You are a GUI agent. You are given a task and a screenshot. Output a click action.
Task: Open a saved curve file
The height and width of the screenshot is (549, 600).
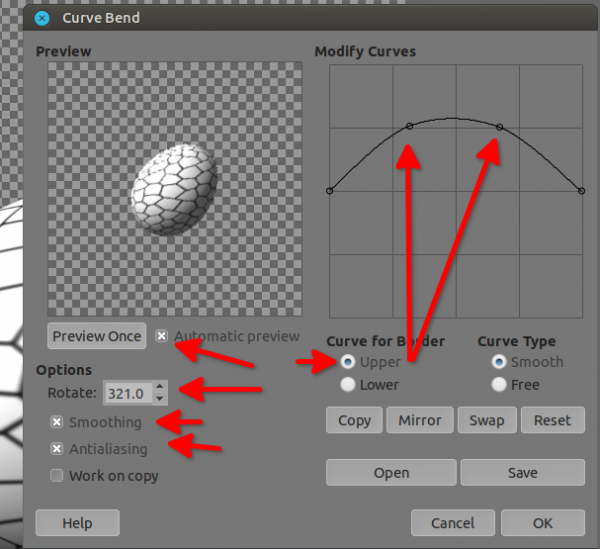[391, 473]
